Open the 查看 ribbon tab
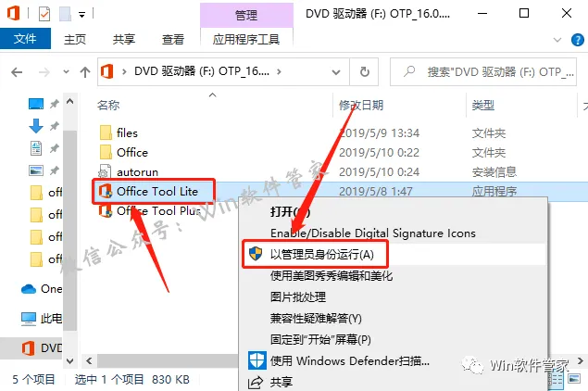The height and width of the screenshot is (391, 588). click(x=173, y=39)
